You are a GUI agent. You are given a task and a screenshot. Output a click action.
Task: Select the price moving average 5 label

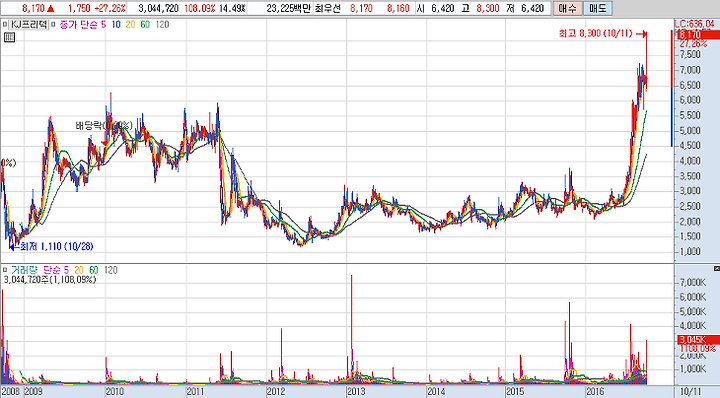click(x=103, y=24)
